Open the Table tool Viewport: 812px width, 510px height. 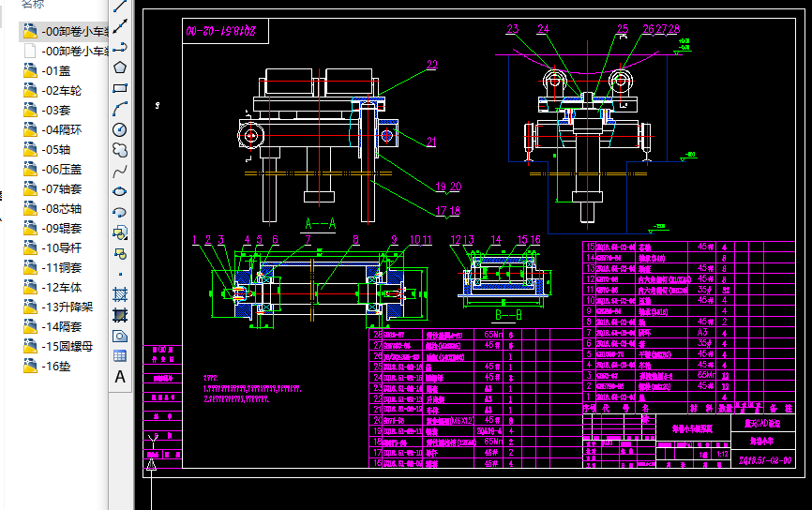tap(120, 356)
